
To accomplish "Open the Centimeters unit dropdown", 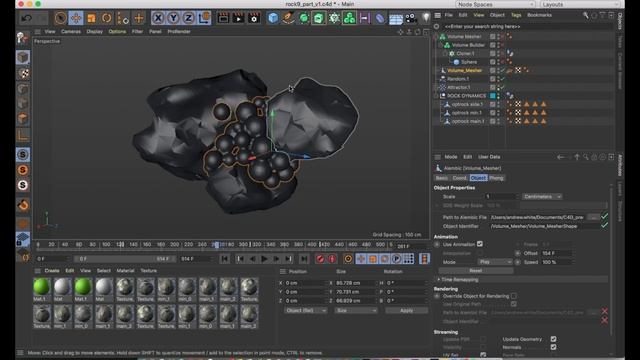I will 542,197.
